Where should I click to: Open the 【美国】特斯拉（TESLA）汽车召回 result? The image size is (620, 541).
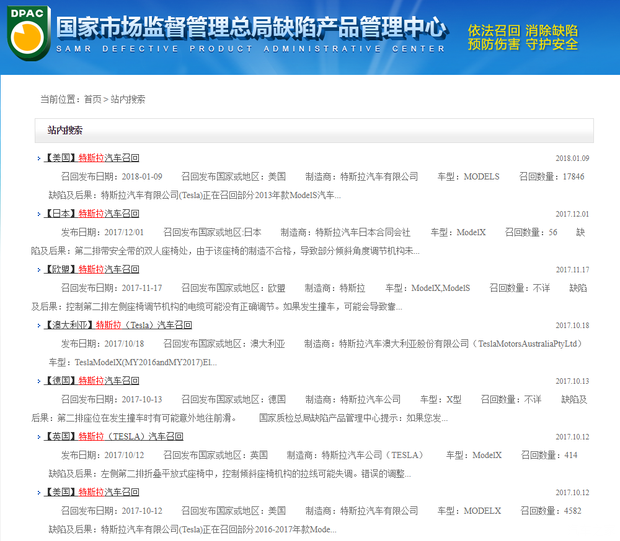coord(114,438)
